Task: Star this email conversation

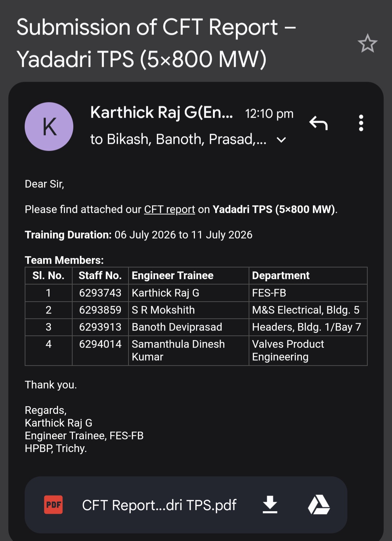Action: tap(367, 43)
